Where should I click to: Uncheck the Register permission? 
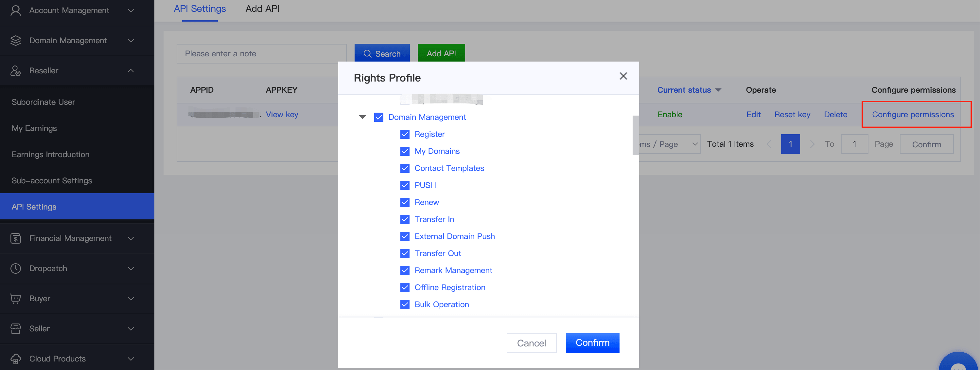point(405,134)
